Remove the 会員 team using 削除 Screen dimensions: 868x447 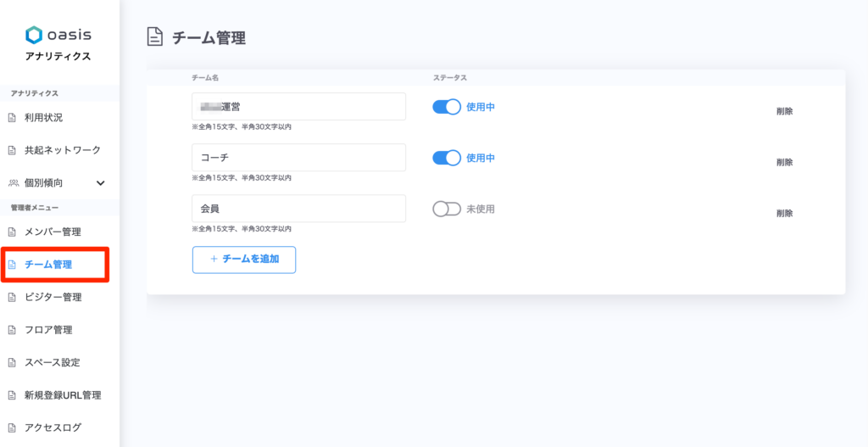click(x=784, y=213)
